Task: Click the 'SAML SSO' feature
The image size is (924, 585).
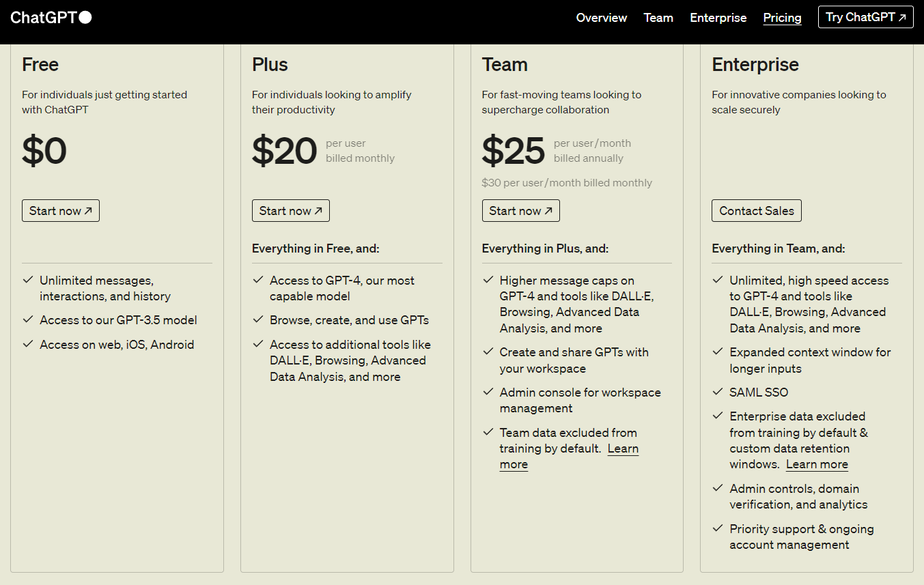Action: 759,393
